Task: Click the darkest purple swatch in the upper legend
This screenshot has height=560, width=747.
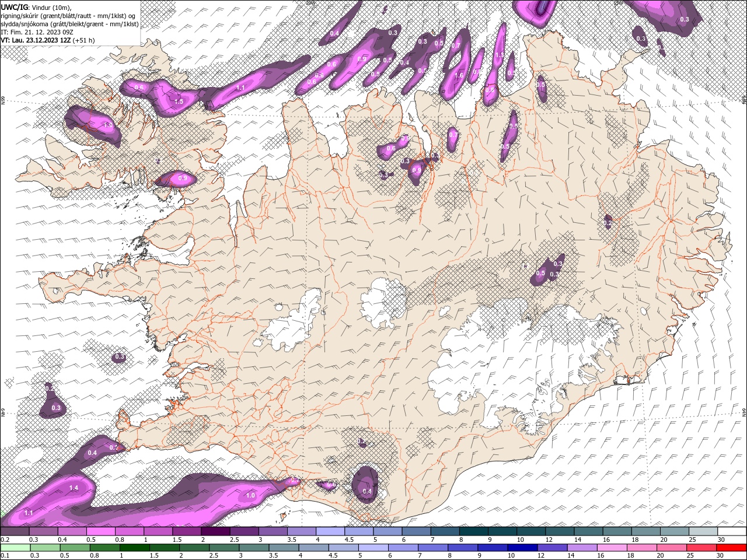Action: click(x=215, y=531)
